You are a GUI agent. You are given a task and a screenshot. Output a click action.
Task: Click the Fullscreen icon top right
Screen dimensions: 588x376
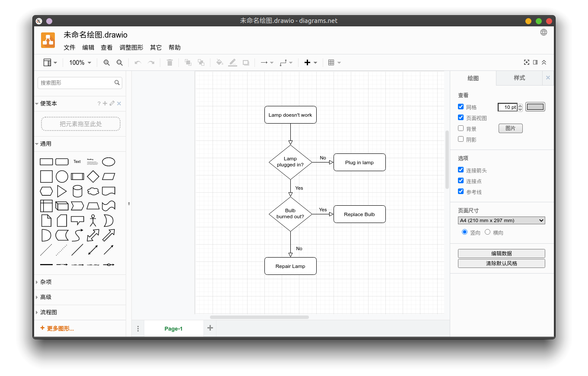tap(526, 62)
